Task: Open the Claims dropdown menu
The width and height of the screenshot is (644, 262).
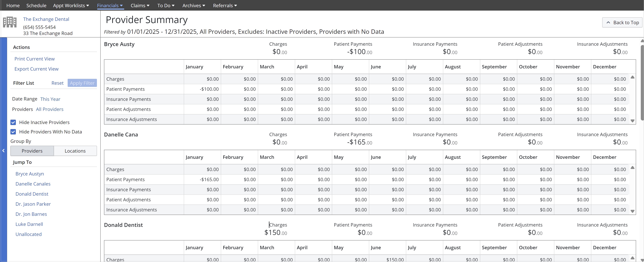Action: tap(140, 6)
